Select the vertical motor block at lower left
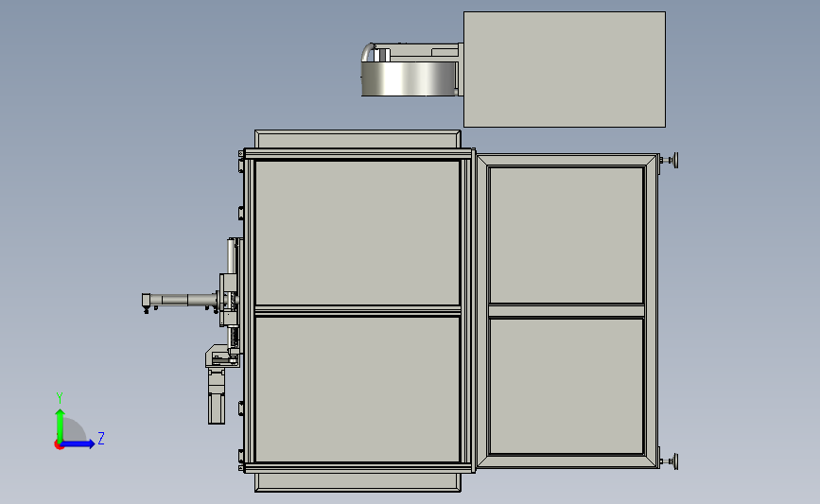This screenshot has width=820, height=504. pos(217,395)
